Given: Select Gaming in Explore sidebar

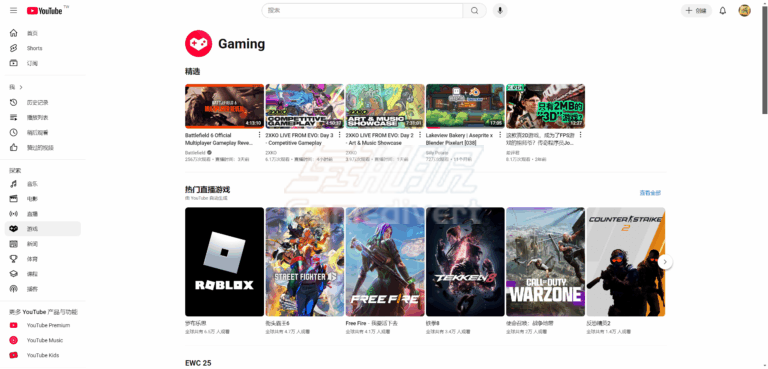Looking at the screenshot, I should click(43, 229).
